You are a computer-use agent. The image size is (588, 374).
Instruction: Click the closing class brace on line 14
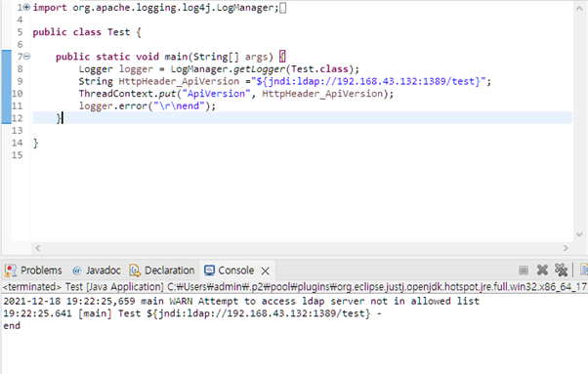(x=35, y=143)
